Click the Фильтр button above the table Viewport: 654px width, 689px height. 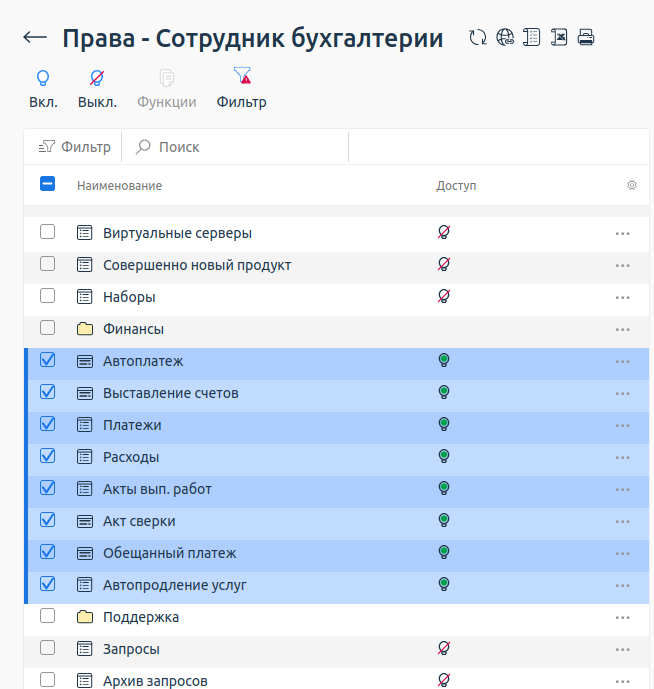click(x=75, y=147)
